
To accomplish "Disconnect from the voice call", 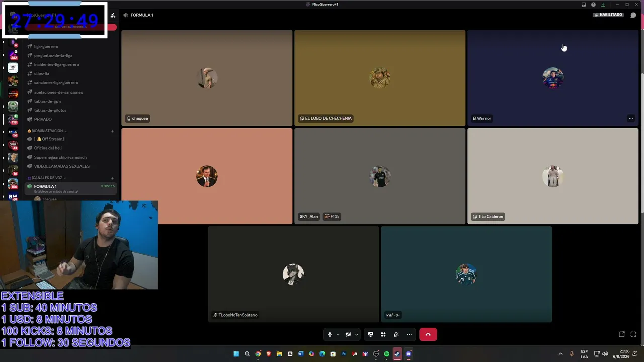I will (x=428, y=334).
